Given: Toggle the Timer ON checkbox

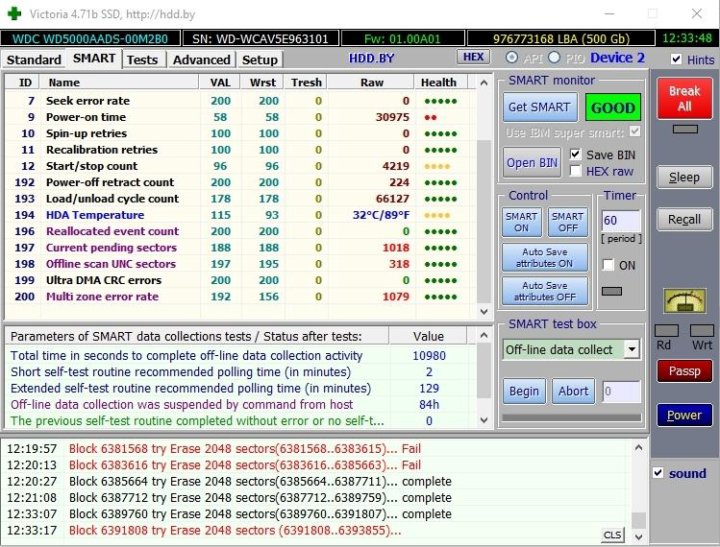Looking at the screenshot, I should (x=609, y=265).
